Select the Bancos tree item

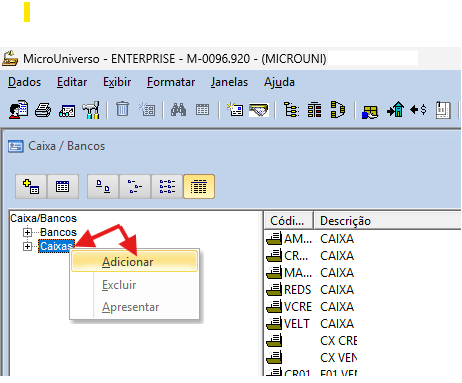pyautogui.click(x=58, y=232)
